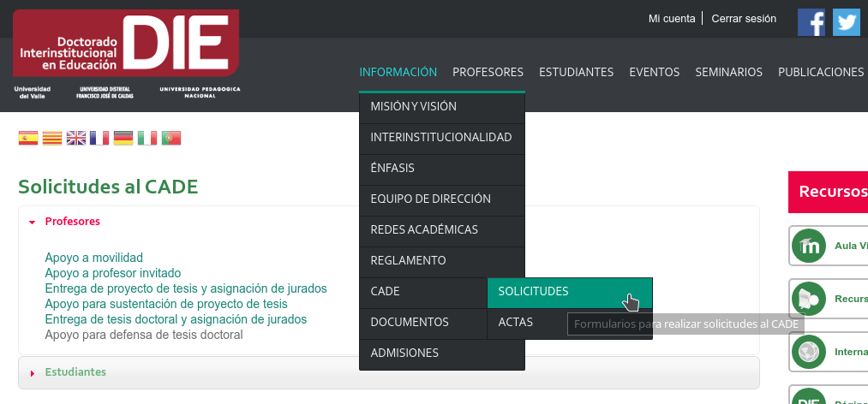Open the Twitter page icon

click(x=847, y=22)
